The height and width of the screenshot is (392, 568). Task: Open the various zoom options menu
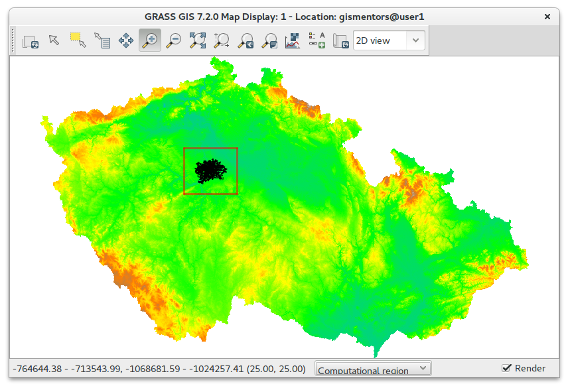[x=269, y=40]
